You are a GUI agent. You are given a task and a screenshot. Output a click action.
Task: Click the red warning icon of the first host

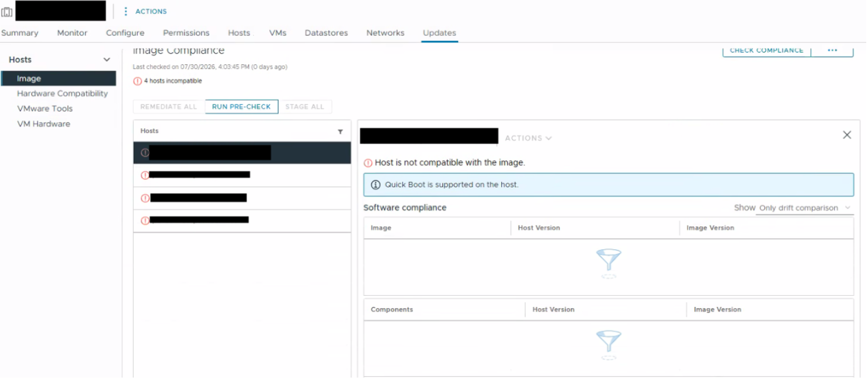coord(145,153)
